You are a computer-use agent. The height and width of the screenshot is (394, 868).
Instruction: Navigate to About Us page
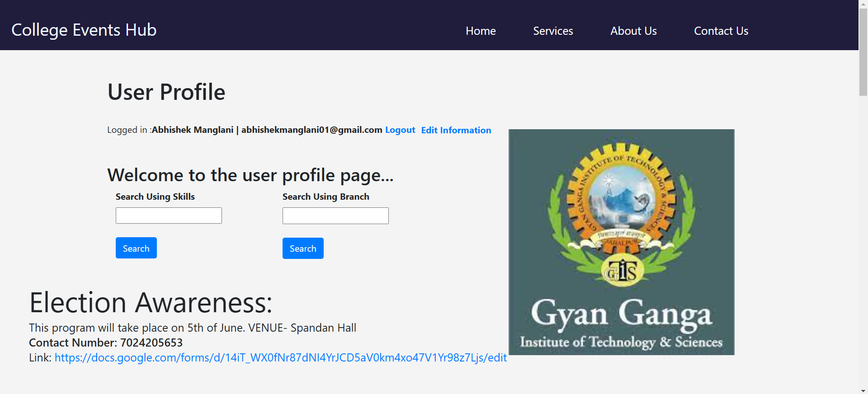633,31
